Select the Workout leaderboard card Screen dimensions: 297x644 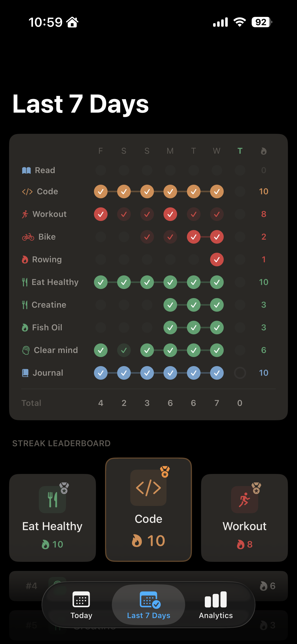[x=244, y=514]
